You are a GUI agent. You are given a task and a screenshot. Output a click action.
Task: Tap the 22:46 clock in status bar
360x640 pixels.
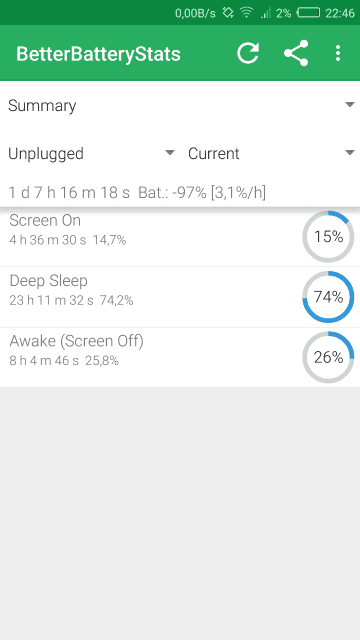coord(340,13)
